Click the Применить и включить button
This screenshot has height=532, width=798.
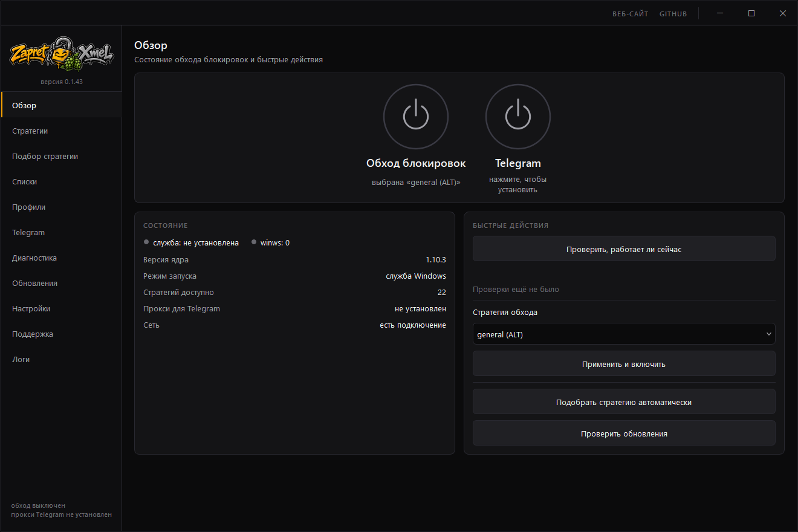pos(624,364)
